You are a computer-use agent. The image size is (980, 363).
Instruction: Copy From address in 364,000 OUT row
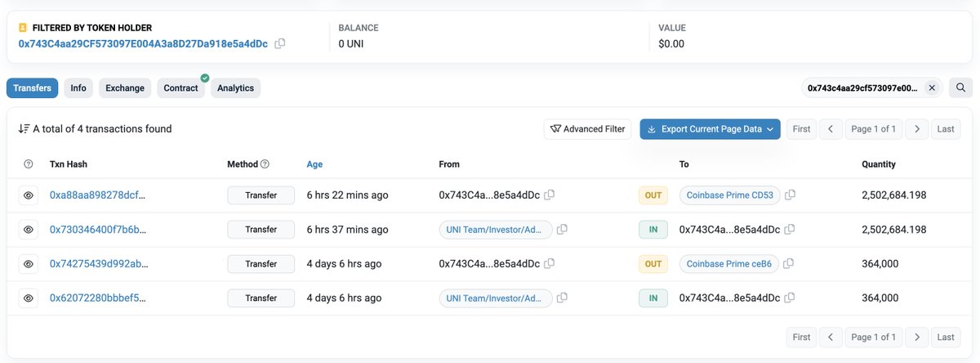[x=550, y=264]
